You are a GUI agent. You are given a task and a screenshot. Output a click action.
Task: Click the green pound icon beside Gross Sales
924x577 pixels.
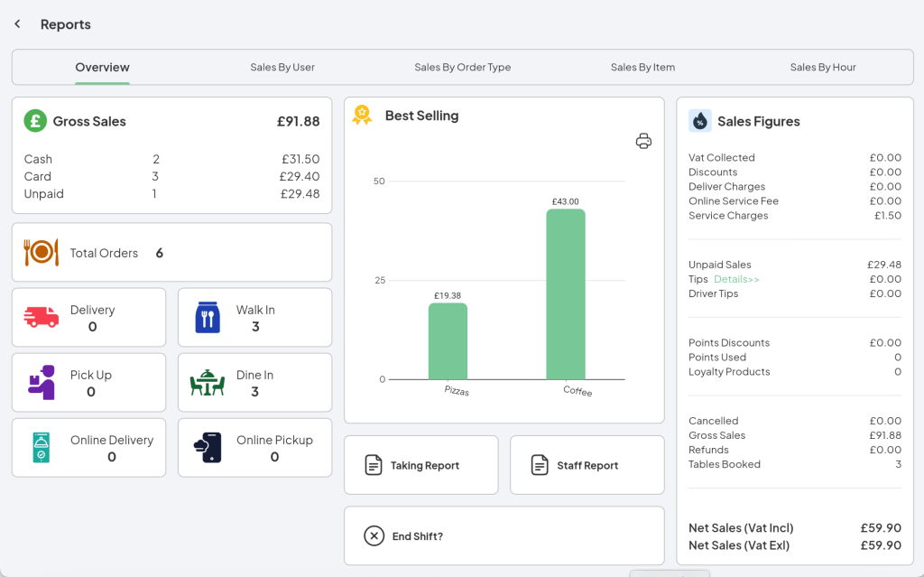click(34, 120)
